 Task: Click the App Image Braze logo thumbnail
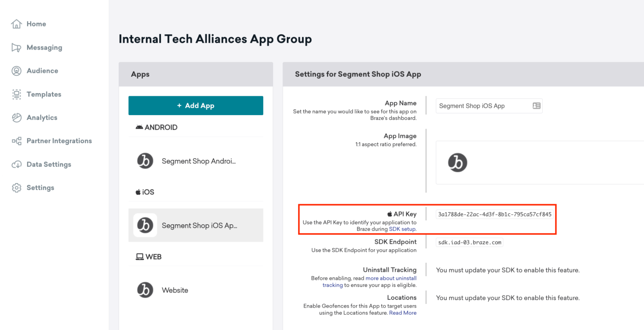pos(457,162)
